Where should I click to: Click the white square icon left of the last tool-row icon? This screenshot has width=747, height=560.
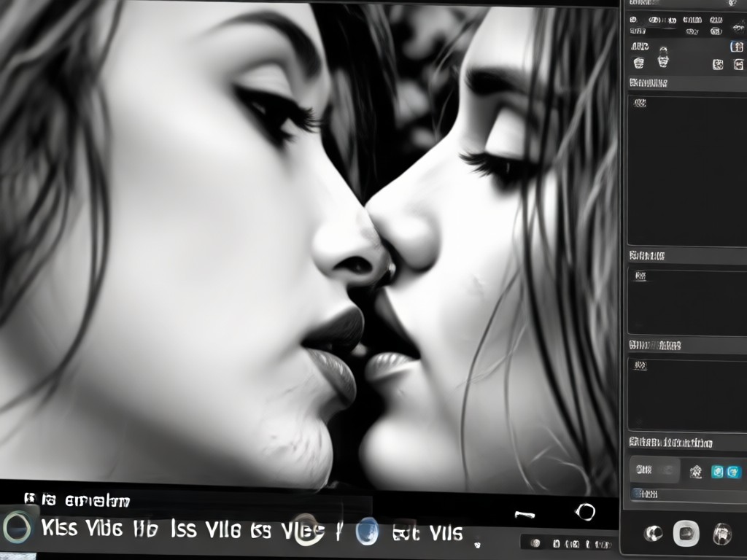tap(718, 64)
